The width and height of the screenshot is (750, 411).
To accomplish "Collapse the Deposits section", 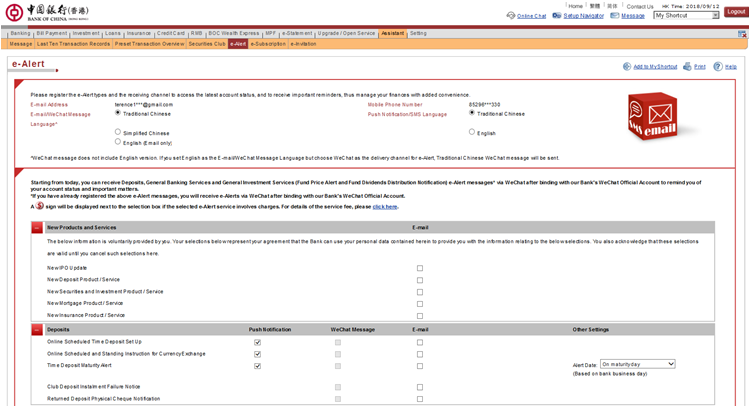I will [37, 329].
